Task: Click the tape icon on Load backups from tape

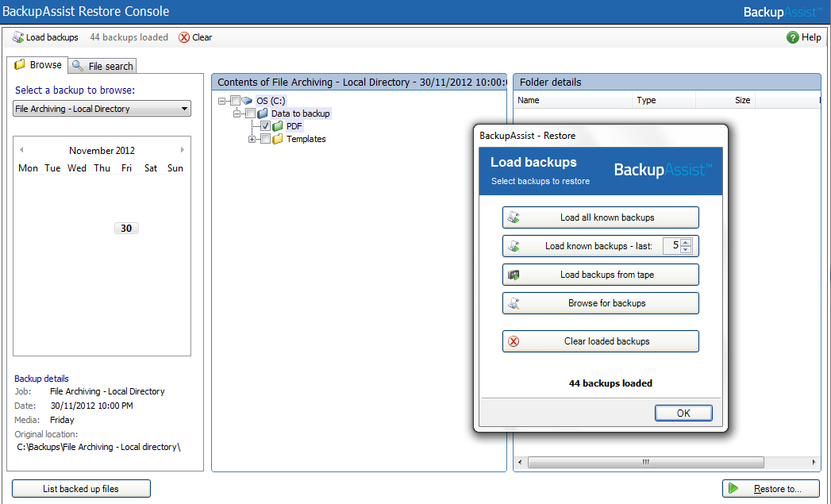Action: tap(514, 275)
